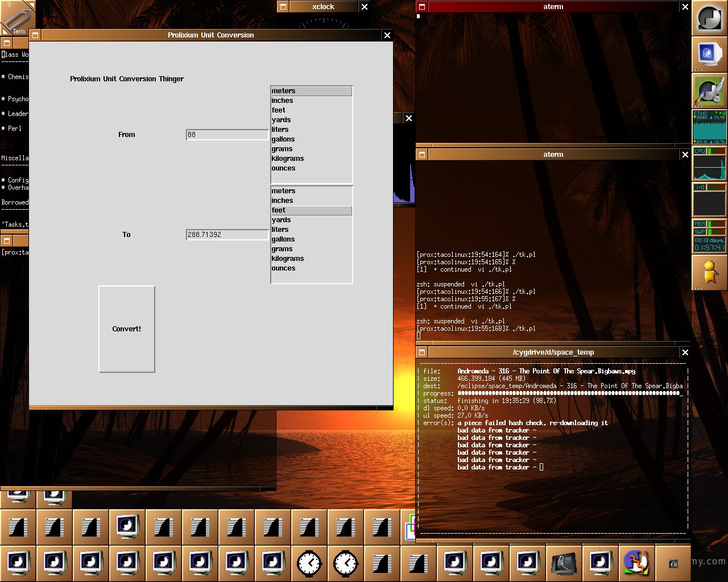Select kilograms in the From unit list

click(287, 159)
